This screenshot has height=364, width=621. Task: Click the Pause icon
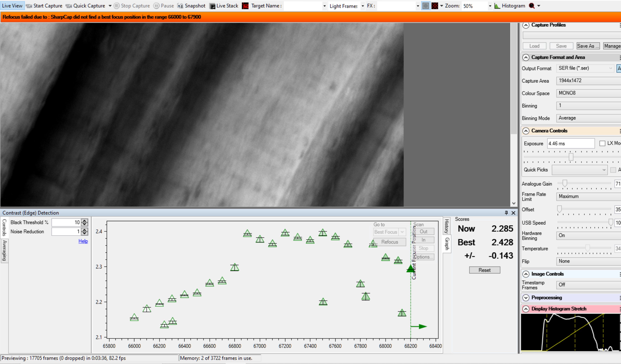pyautogui.click(x=156, y=6)
